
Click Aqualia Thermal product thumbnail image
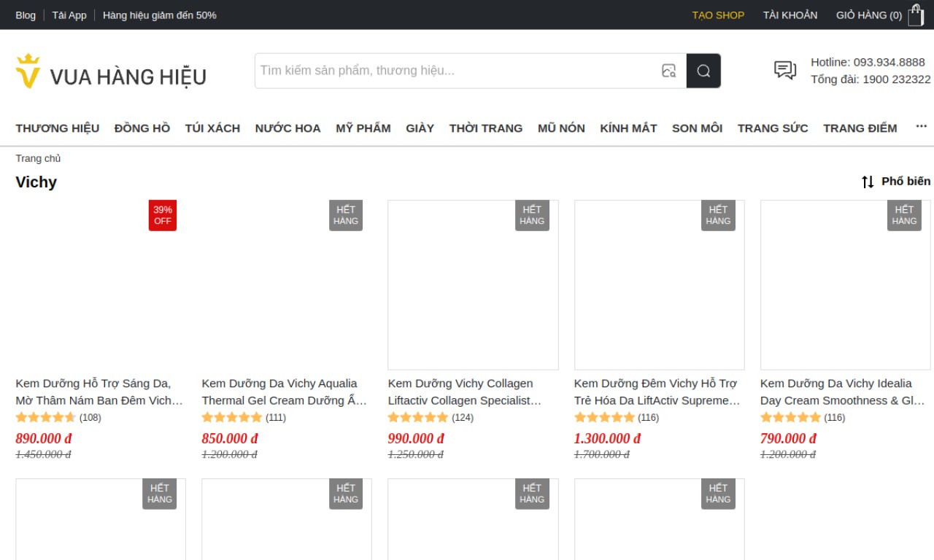point(287,285)
